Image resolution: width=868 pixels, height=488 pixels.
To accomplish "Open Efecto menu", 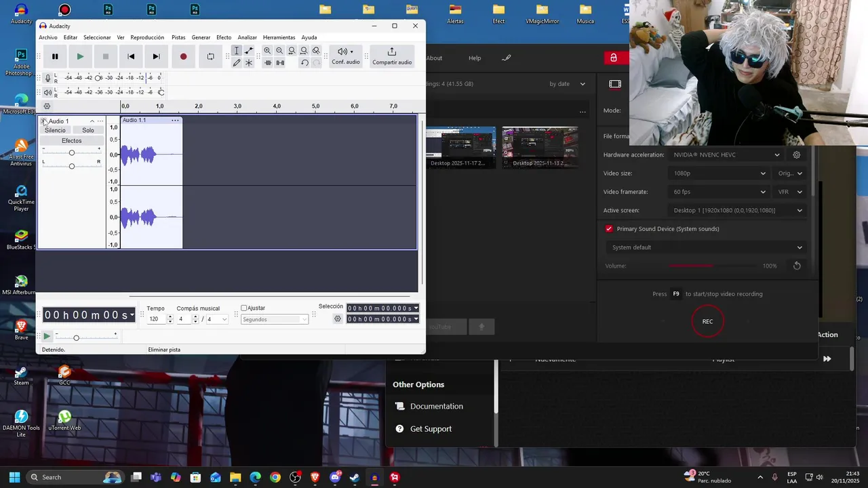I will (224, 37).
